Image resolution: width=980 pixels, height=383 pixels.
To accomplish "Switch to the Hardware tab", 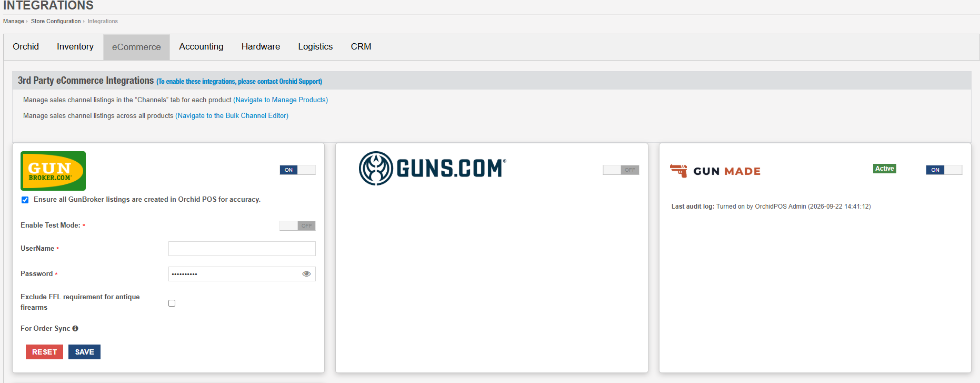I will pyautogui.click(x=261, y=47).
